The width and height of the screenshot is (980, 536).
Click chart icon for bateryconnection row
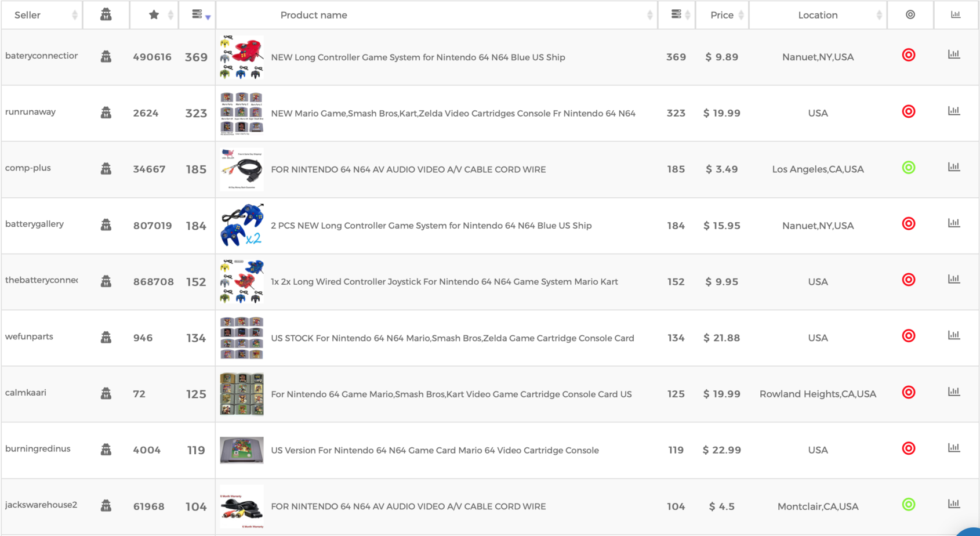pyautogui.click(x=954, y=55)
